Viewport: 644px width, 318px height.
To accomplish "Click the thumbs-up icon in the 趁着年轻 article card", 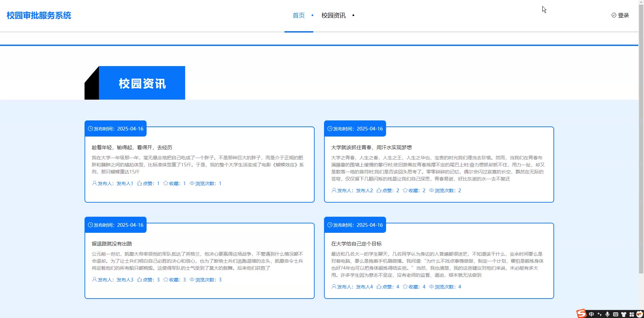I will tap(140, 183).
